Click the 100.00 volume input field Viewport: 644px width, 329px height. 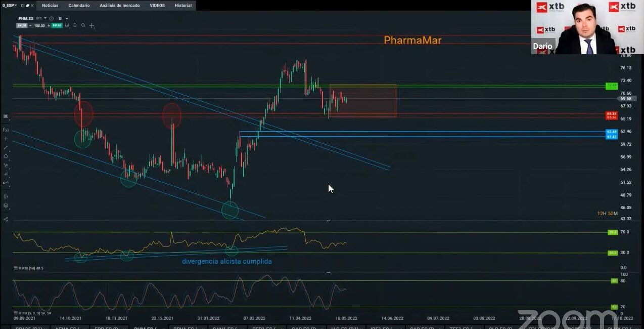coord(40,25)
